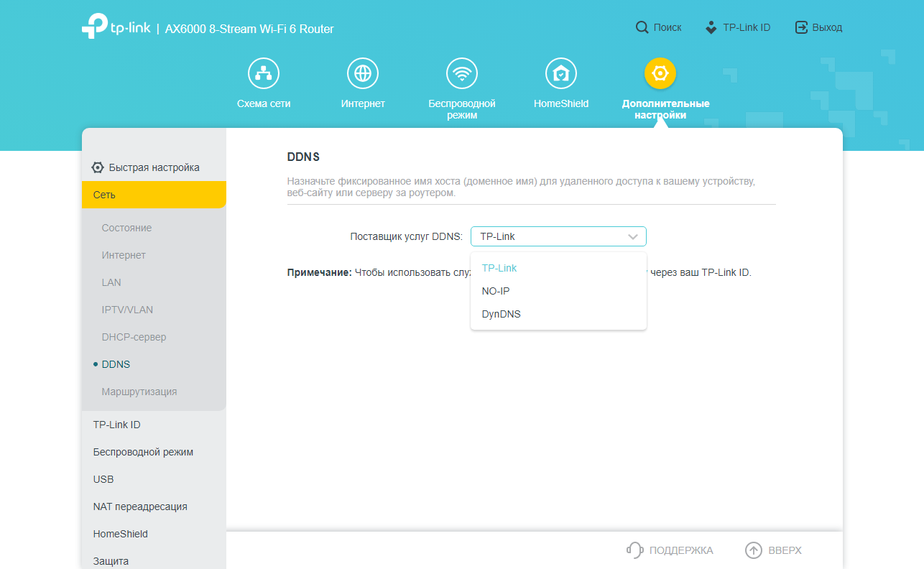924x569 pixels.
Task: Collapse the Сеть sidebar section
Action: [x=154, y=195]
